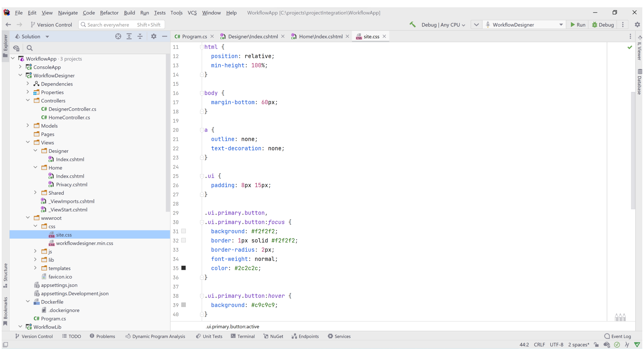Close the site.css editor tab
Screen dimensions: 644x356
(x=384, y=36)
